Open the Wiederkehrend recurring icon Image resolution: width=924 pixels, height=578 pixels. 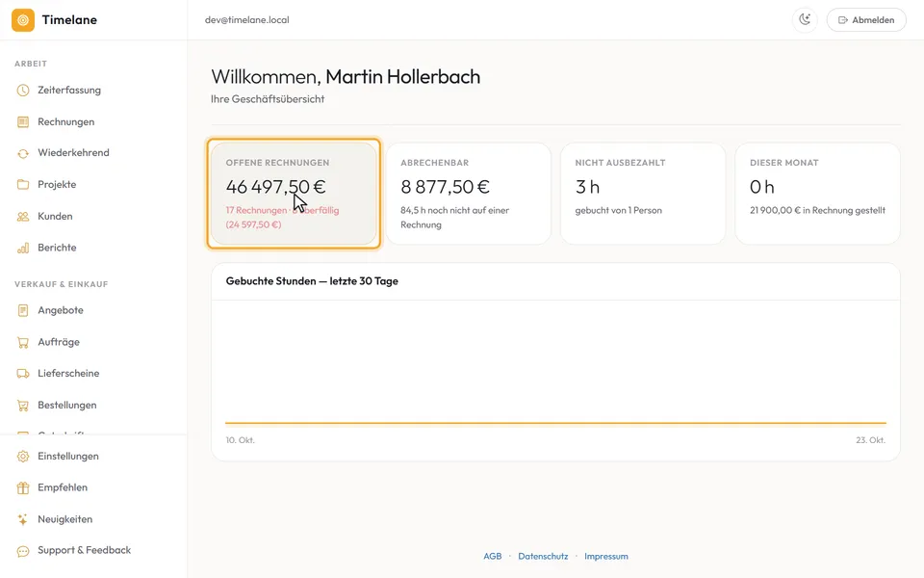click(23, 153)
